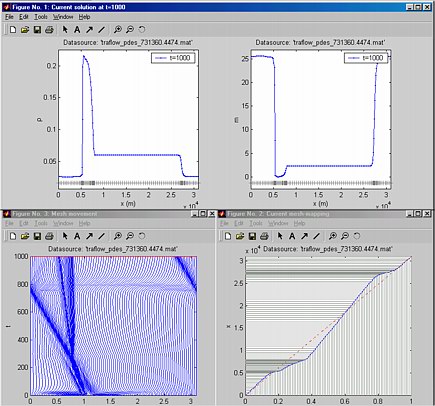435x406 pixels.
Task: Click Save icon in Figure No. 2 toolbar
Action: (x=252, y=236)
